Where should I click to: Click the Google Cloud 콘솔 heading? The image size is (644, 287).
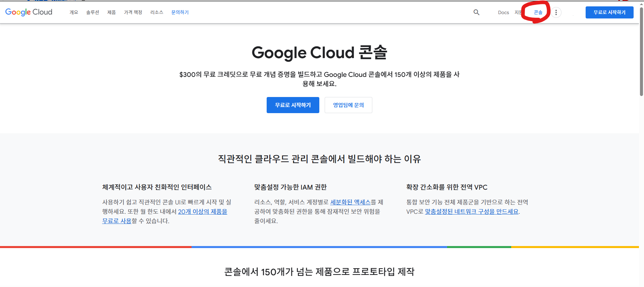pos(319,53)
